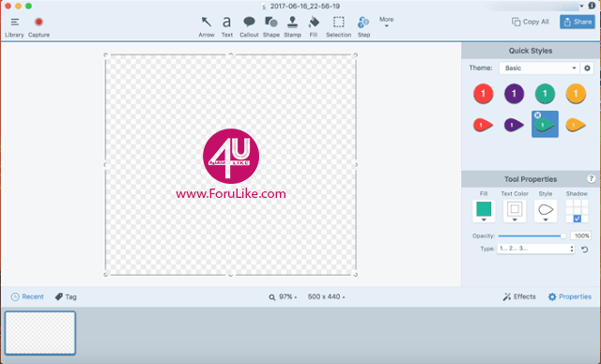Toggle the Properties panel
601x364 pixels.
(570, 296)
